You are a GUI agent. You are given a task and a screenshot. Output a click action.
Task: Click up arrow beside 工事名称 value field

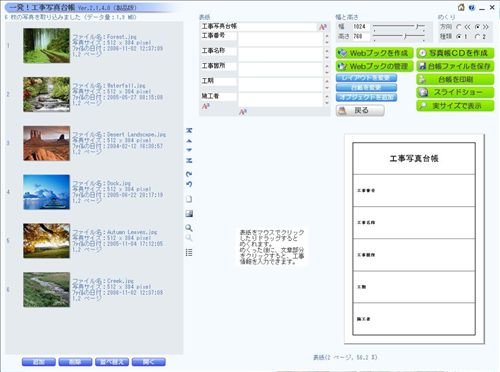coord(327,51)
